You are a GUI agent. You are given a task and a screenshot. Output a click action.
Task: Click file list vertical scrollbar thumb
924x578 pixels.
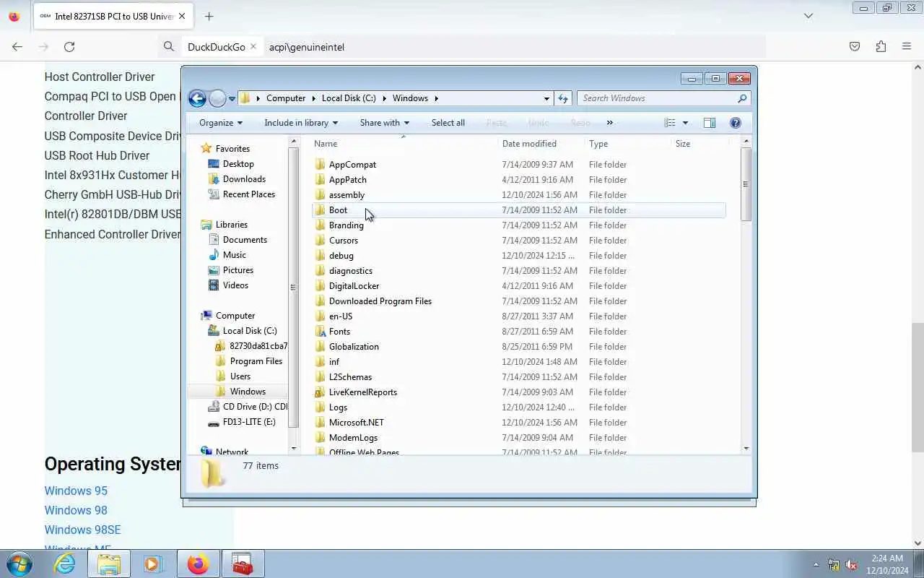tap(746, 184)
